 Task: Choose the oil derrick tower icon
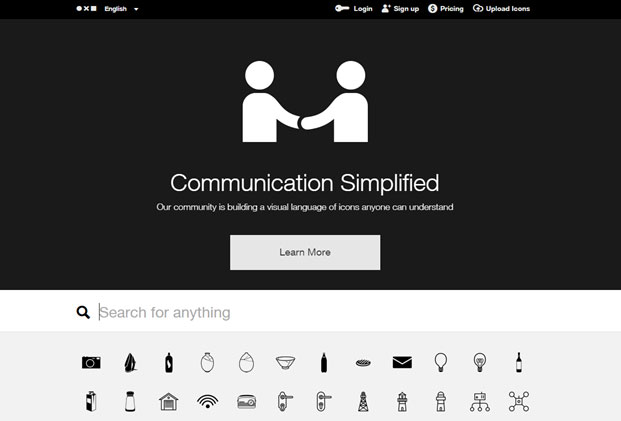[x=363, y=402]
